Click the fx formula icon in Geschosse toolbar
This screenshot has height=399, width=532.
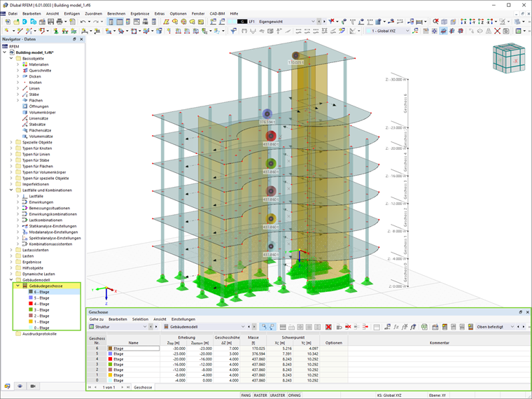pyautogui.click(x=395, y=327)
